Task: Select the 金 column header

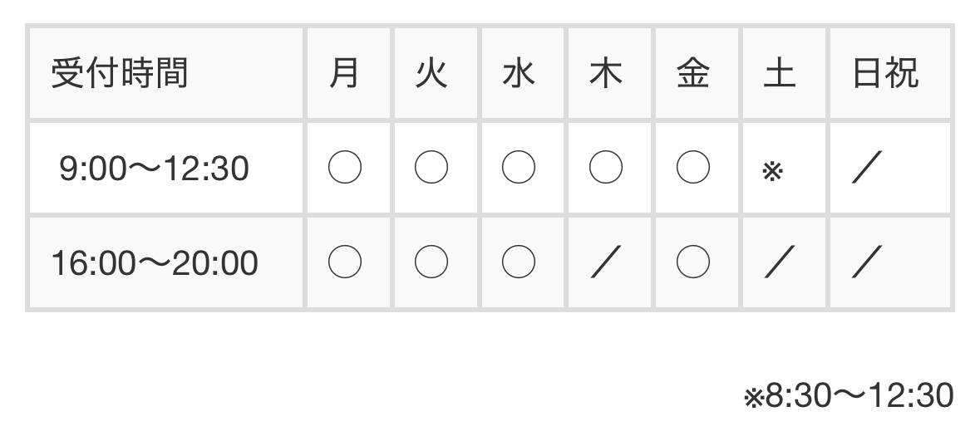Action: click(x=692, y=74)
